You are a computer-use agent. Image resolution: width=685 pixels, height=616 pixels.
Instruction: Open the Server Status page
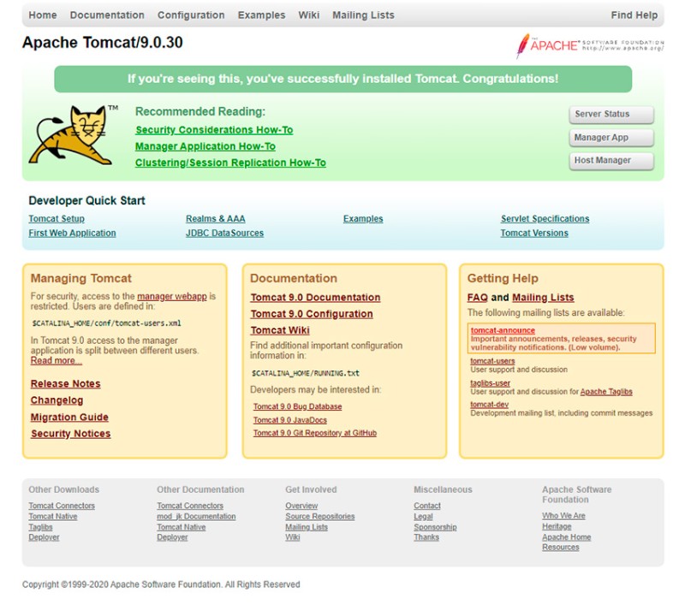pyautogui.click(x=611, y=114)
